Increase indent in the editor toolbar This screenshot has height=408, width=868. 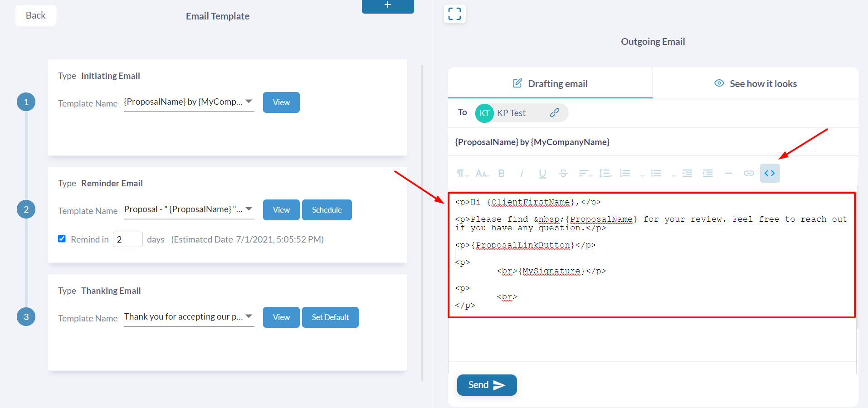click(x=708, y=173)
